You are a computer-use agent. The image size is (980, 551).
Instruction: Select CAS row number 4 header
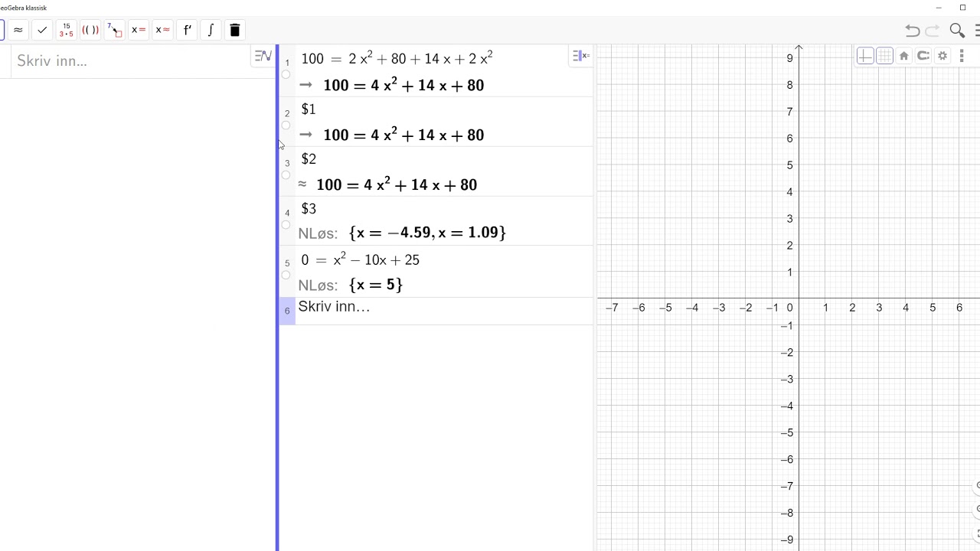tap(287, 220)
